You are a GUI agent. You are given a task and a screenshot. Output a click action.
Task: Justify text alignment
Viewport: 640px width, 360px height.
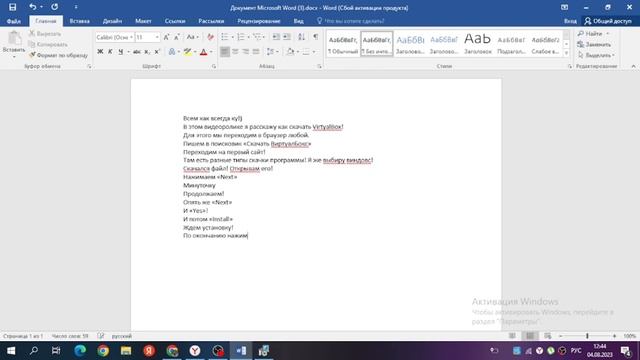(256, 52)
